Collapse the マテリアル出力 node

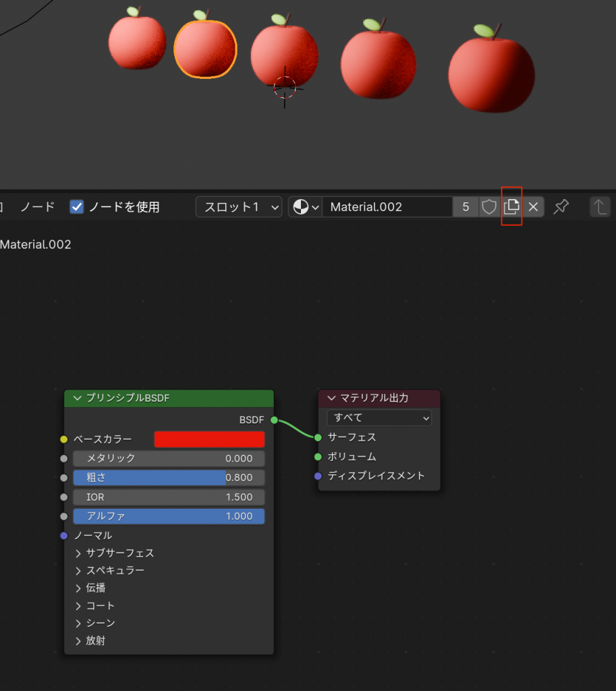[x=331, y=398]
